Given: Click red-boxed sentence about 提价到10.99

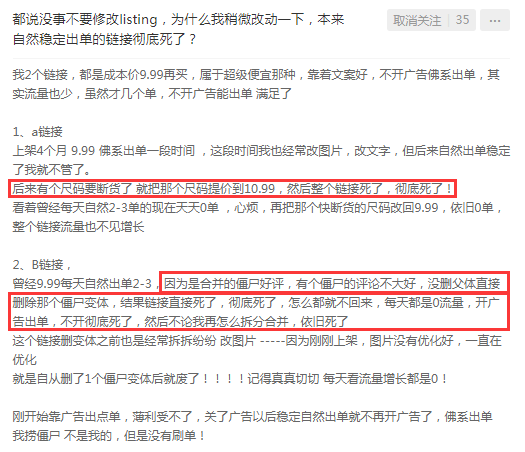Looking at the screenshot, I should click(232, 189).
